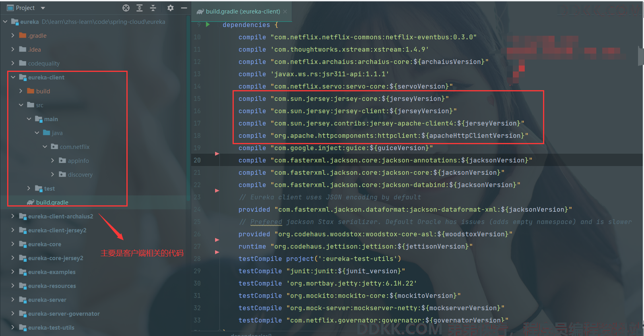
Task: Click the editor vertical scrollbar marker
Action: pyautogui.click(x=641, y=56)
